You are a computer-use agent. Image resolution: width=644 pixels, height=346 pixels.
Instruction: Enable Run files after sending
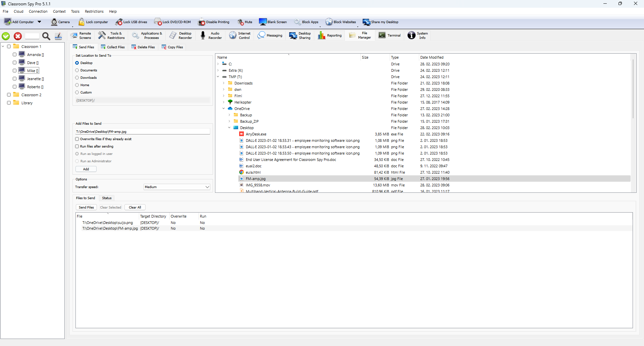click(77, 146)
